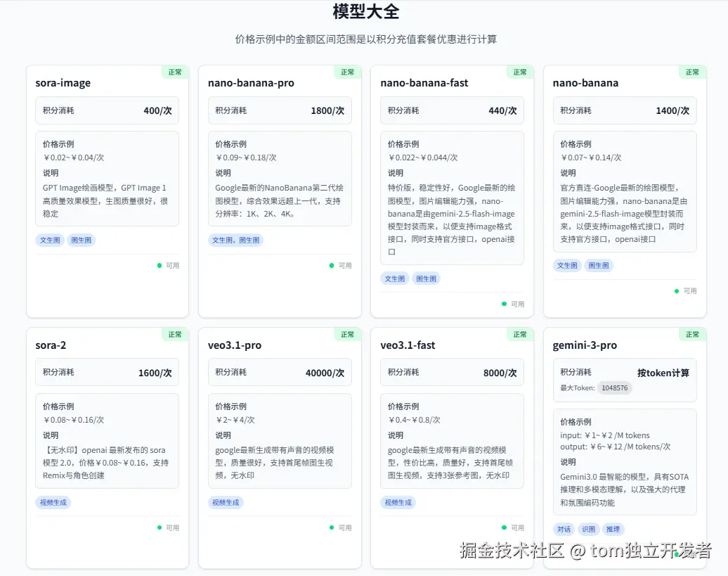Click the ￥0.02~￥0.04/次 price text

pos(73,158)
